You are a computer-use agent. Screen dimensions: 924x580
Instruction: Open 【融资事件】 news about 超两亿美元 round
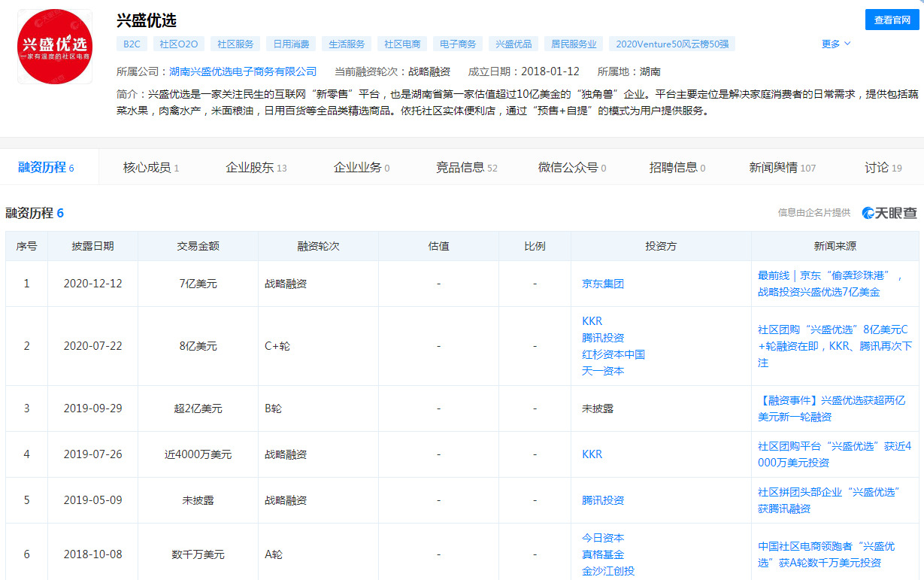(832, 408)
